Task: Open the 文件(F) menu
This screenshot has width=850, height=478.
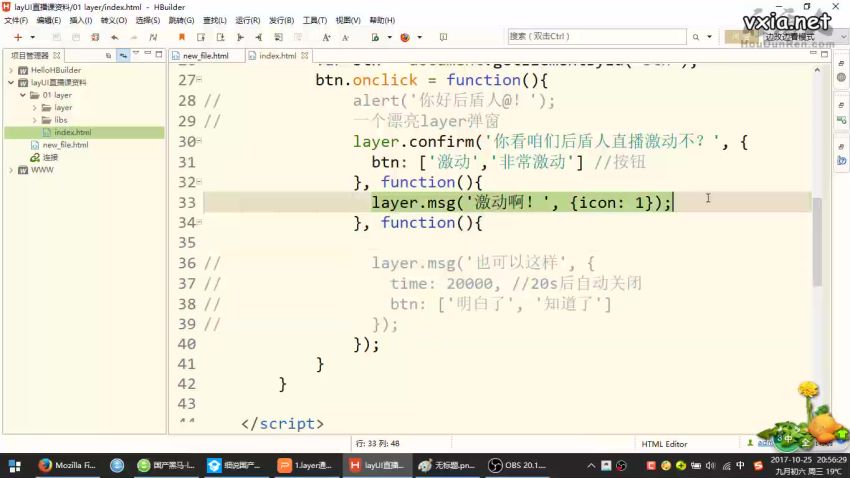Action: point(16,20)
